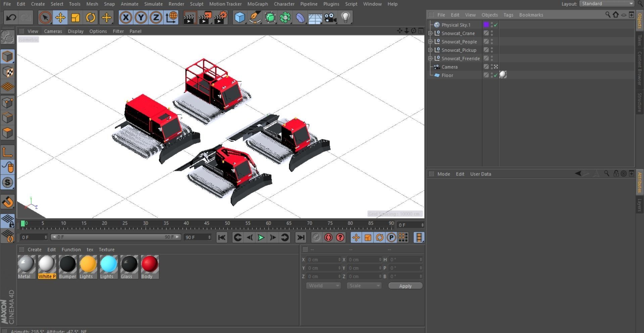Viewport: 644px width, 333px height.
Task: Switch to Points mode icon
Action: click(x=7, y=102)
